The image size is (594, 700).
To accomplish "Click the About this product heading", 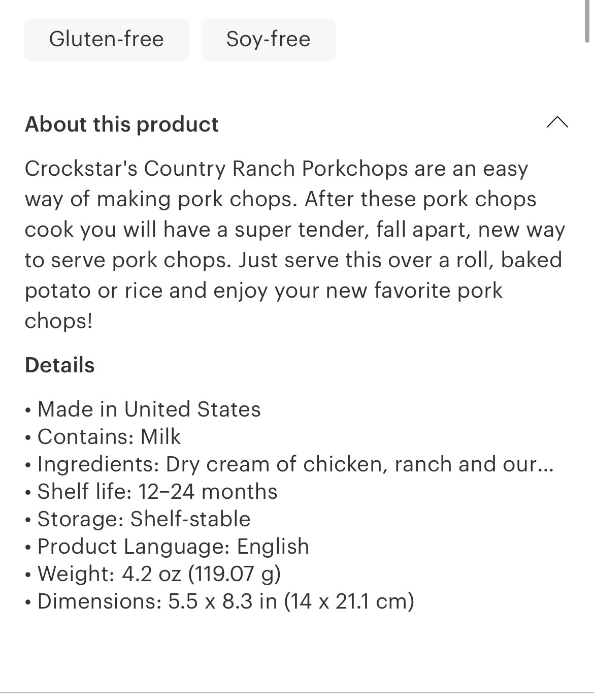I will point(122,124).
